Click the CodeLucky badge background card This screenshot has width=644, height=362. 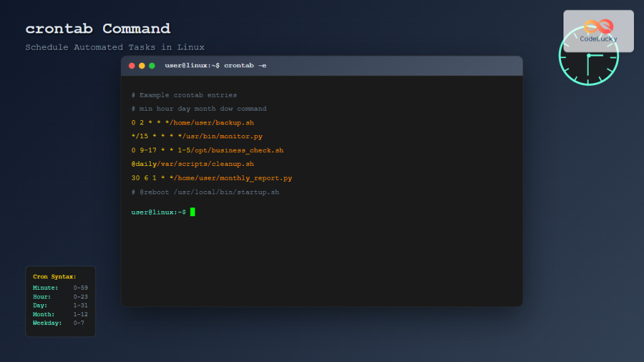598,30
